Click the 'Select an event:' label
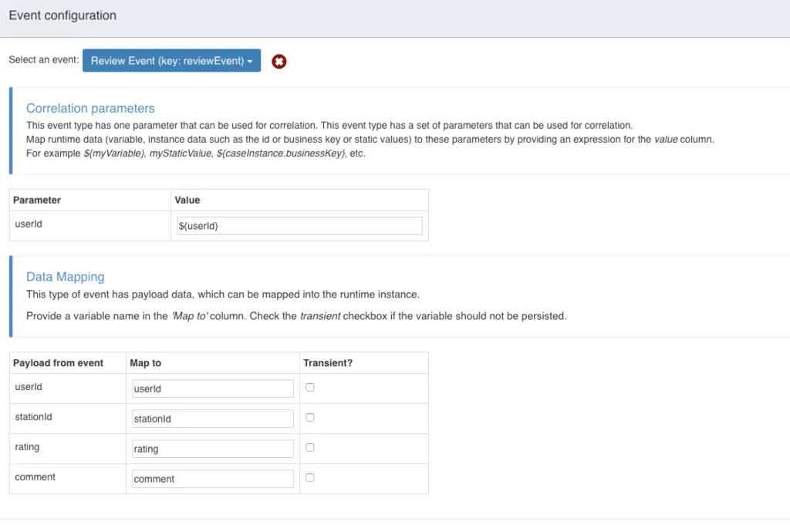This screenshot has width=790, height=532. (x=44, y=59)
